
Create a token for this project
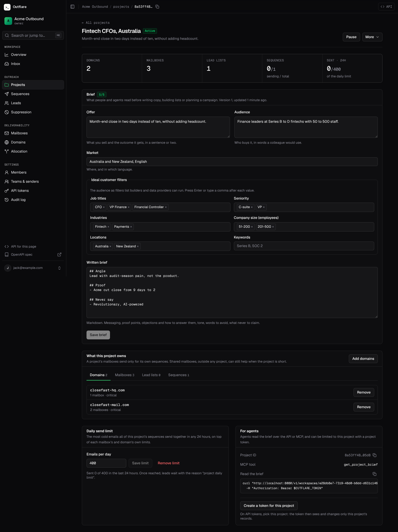pos(269,506)
